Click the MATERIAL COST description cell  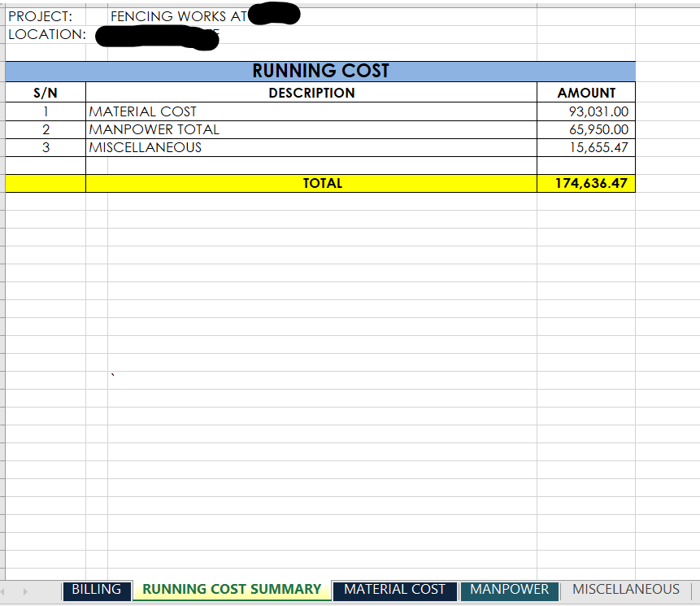[143, 112]
